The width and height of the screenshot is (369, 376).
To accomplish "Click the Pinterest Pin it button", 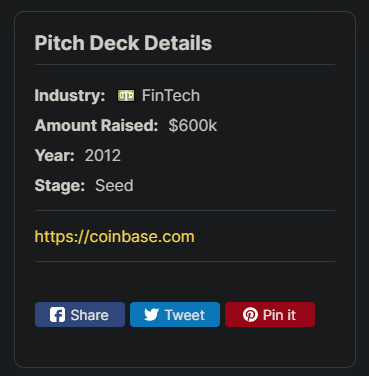I will point(270,315).
